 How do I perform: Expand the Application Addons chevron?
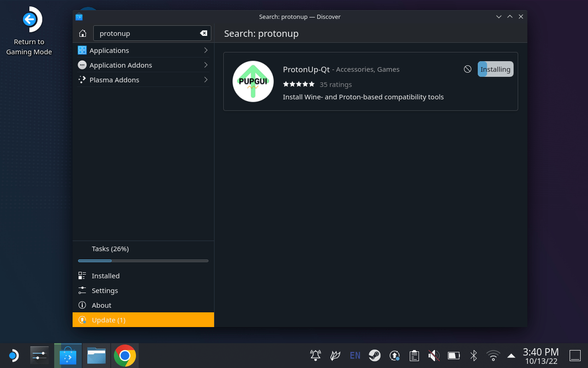tap(206, 65)
